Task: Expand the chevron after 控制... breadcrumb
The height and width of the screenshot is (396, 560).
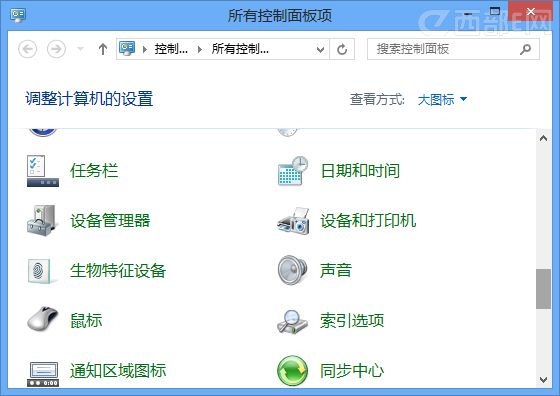Action: click(x=200, y=49)
